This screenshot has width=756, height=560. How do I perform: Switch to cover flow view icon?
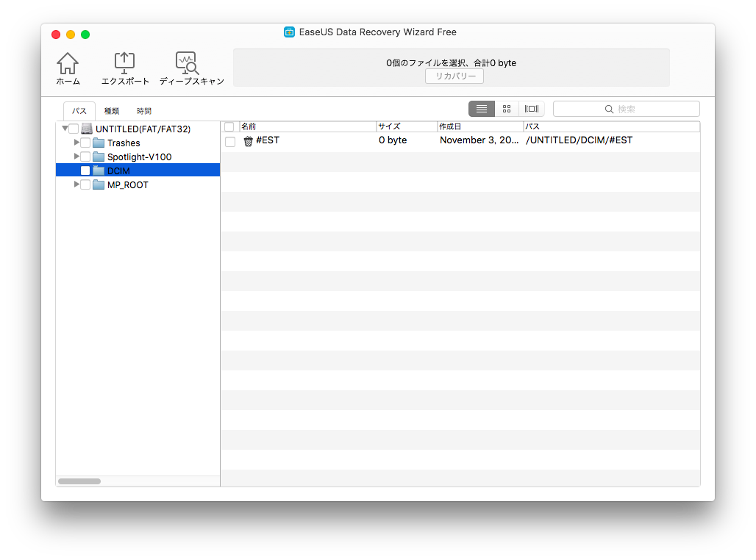tap(532, 109)
